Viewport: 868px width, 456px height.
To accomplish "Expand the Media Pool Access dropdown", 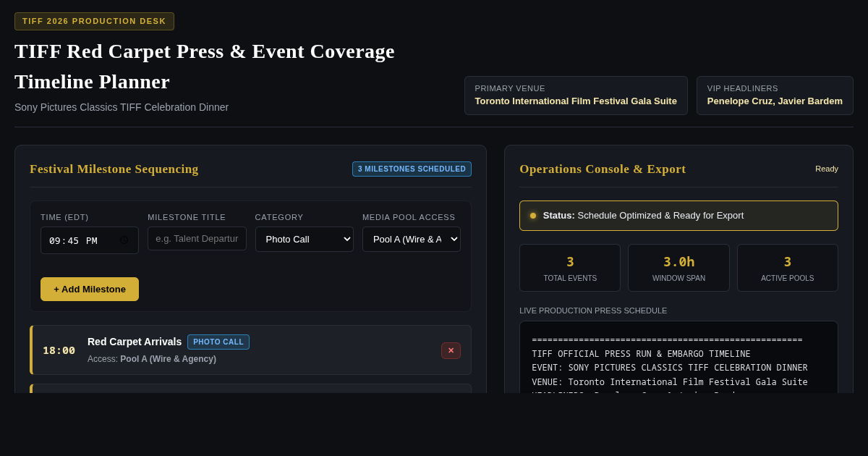I will click(412, 239).
